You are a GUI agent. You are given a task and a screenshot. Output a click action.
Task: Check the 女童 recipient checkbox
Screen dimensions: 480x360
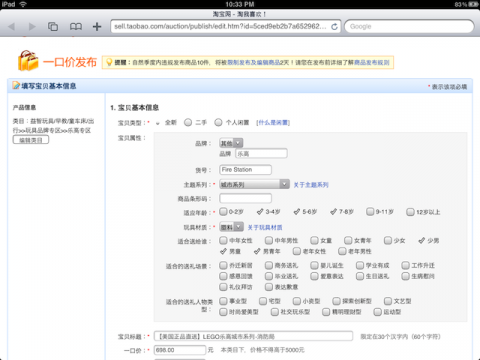coord(314,240)
